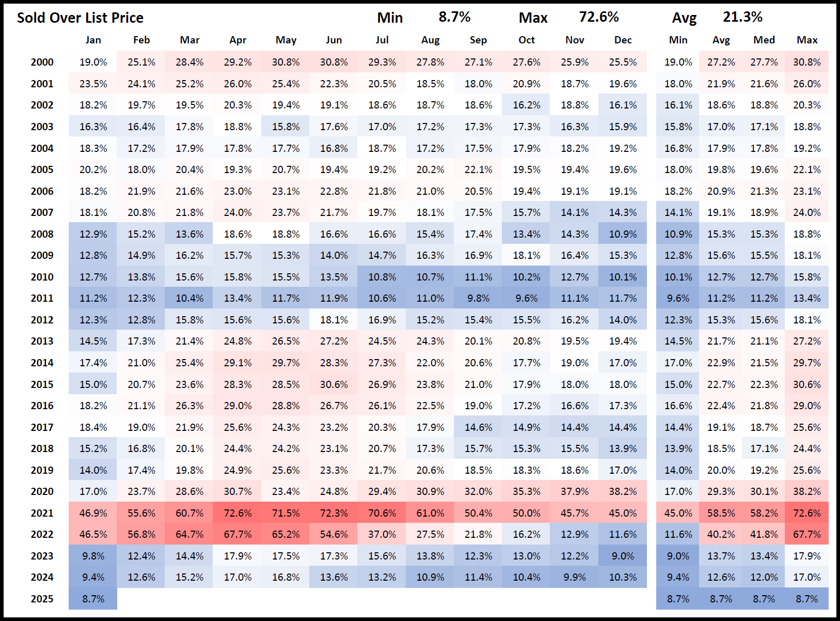Click the October 2011 cell showing 9.6%
The width and height of the screenshot is (840, 621).
pyautogui.click(x=526, y=298)
